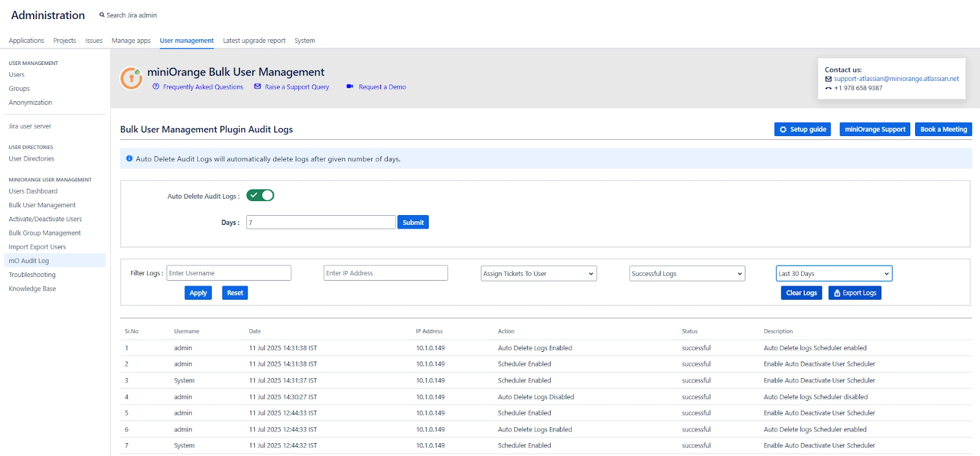This screenshot has width=980, height=456.
Task: Open the Issues admin tab
Action: pos(94,40)
